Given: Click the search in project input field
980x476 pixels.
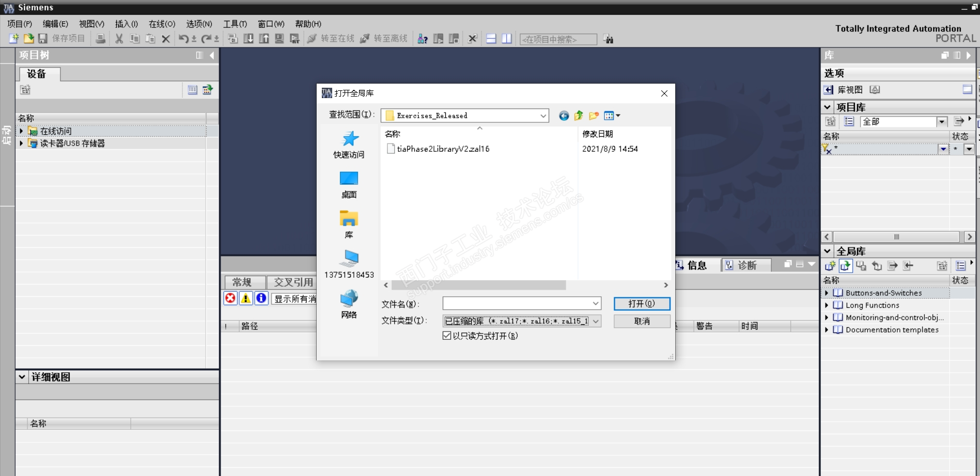Looking at the screenshot, I should (x=558, y=39).
